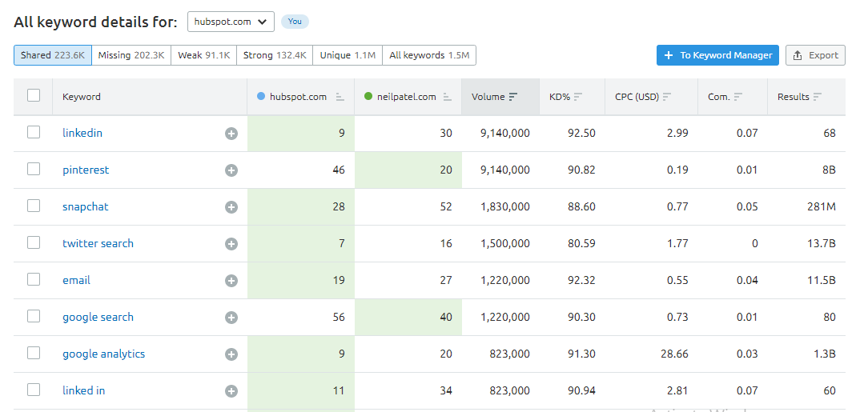Check the linked in row checkbox
This screenshot has height=412, width=868.
(x=34, y=390)
